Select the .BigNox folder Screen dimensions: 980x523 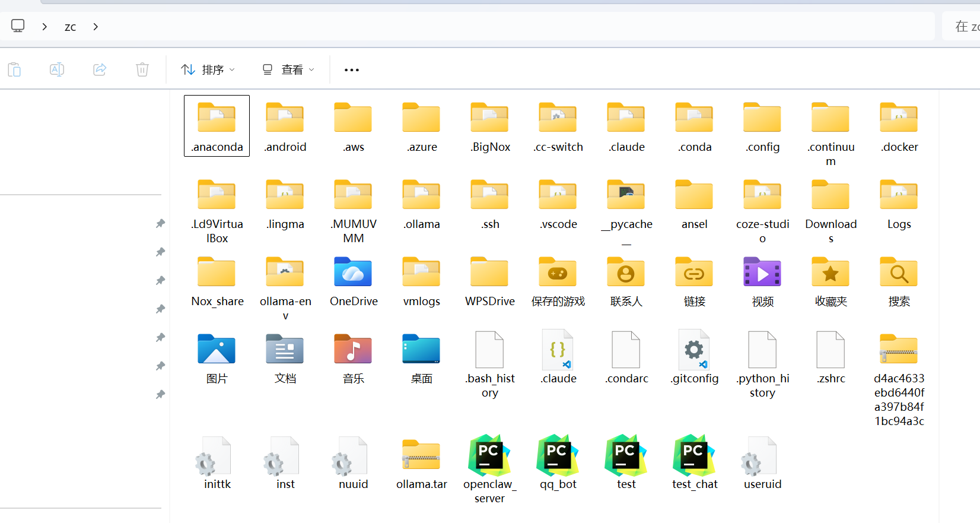(x=490, y=126)
